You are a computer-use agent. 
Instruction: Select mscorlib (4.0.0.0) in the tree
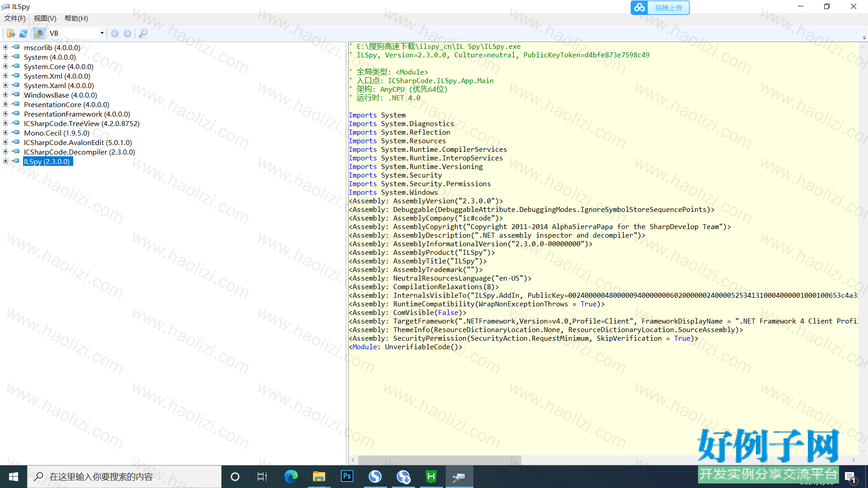click(52, 47)
